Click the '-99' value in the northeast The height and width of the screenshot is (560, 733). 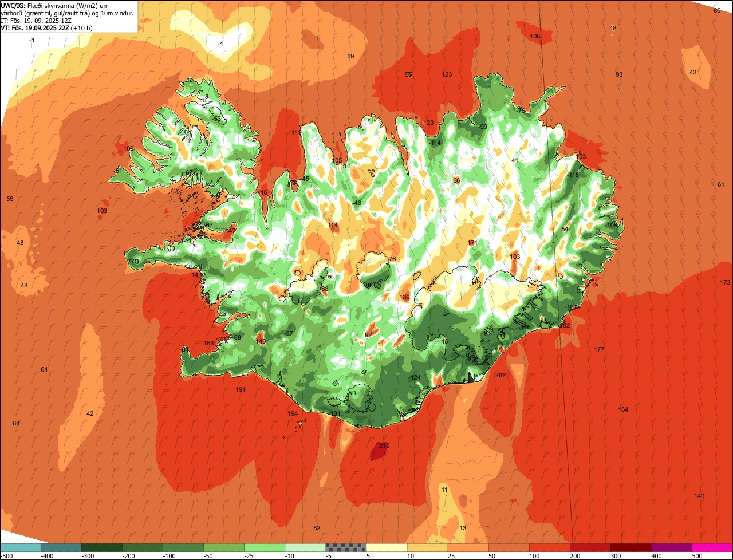pyautogui.click(x=483, y=127)
